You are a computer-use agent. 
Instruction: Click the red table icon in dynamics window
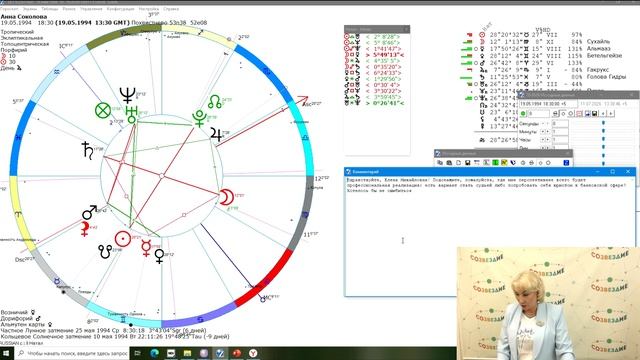click(580, 113)
